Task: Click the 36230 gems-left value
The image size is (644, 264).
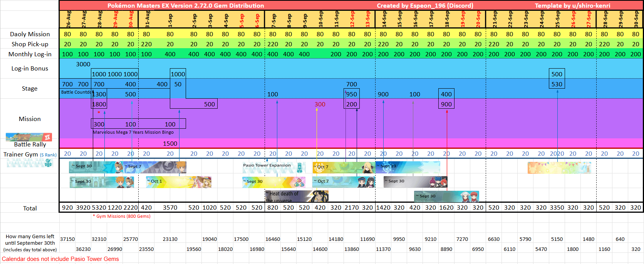Action: (83, 249)
